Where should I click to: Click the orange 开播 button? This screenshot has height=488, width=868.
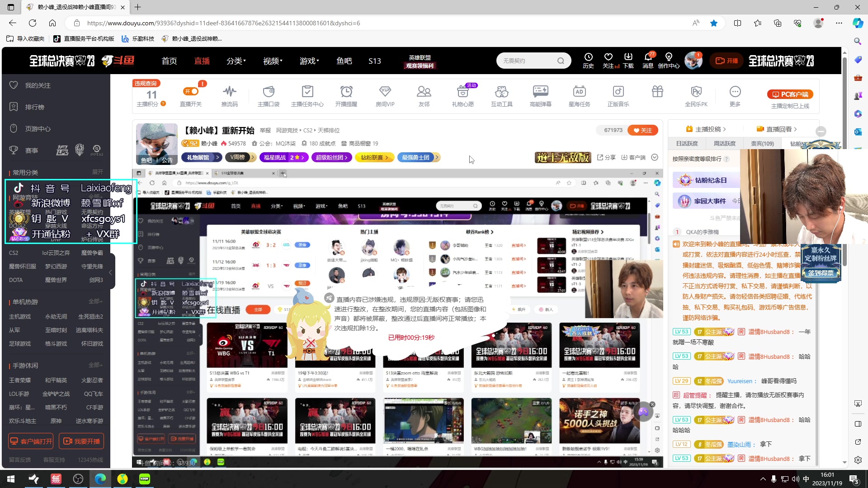[x=727, y=61]
